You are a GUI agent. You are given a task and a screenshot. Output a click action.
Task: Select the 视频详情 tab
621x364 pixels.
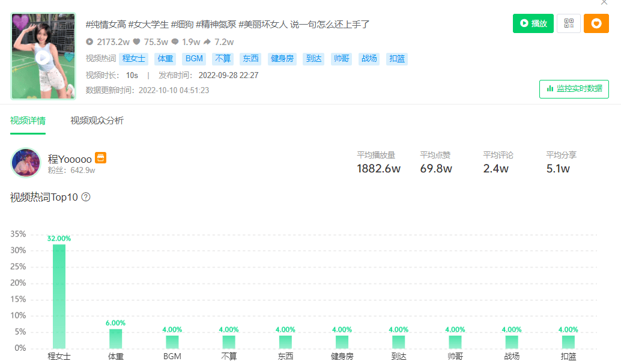click(28, 121)
